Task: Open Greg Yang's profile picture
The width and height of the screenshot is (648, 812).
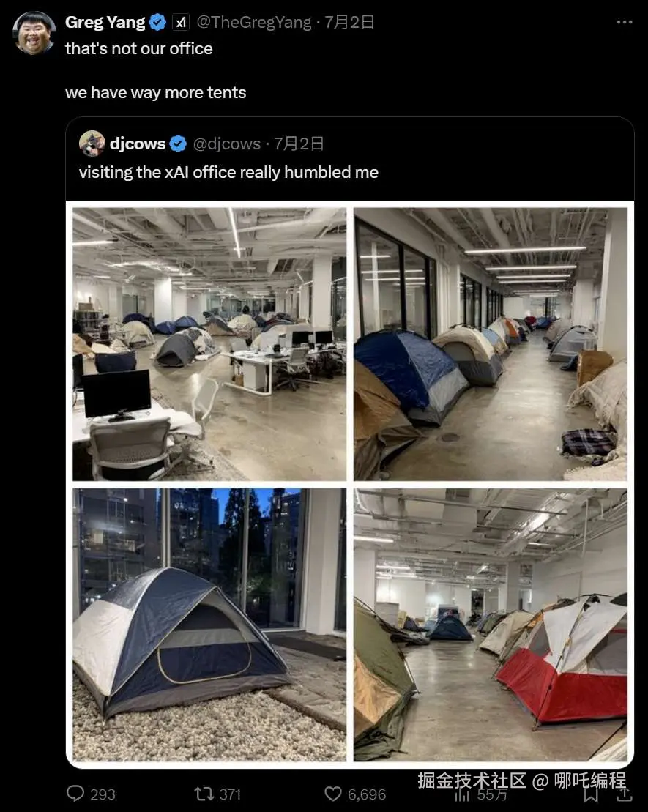Action: point(34,33)
